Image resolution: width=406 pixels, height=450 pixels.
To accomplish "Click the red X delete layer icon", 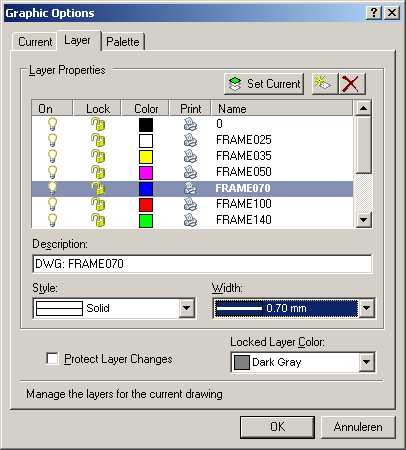I will click(x=351, y=84).
